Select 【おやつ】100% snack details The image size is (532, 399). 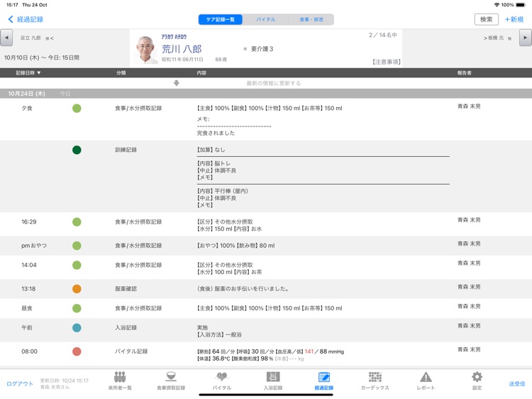click(235, 246)
